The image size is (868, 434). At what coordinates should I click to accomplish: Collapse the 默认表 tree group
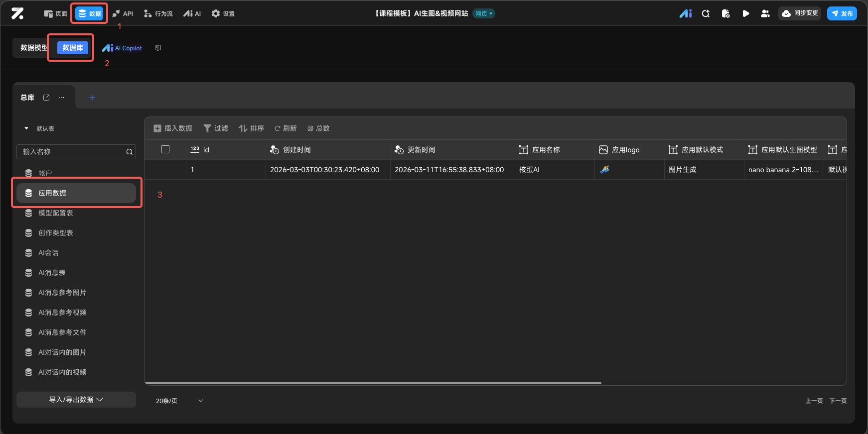[26, 128]
